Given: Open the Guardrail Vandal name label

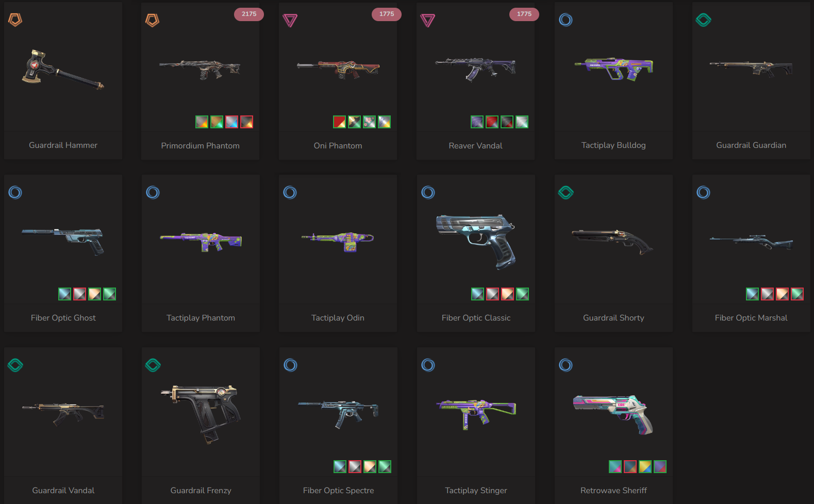Looking at the screenshot, I should pos(63,491).
